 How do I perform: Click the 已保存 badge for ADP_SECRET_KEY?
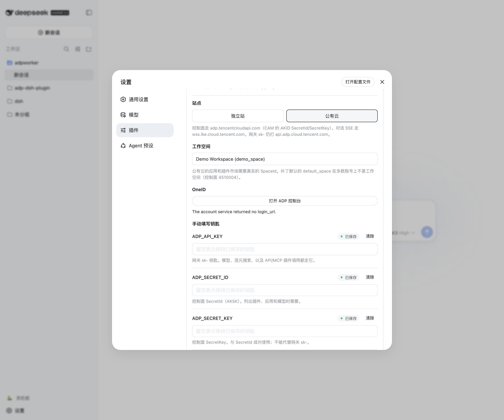coord(348,318)
